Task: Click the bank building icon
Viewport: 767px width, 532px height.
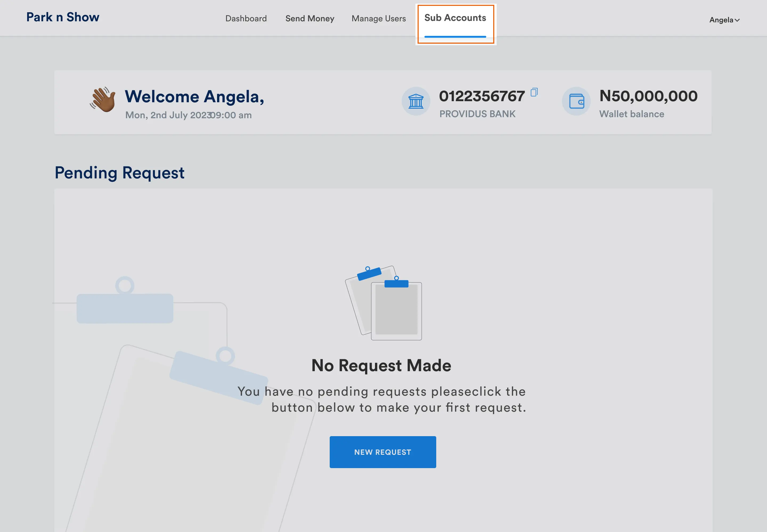Action: coord(416,101)
